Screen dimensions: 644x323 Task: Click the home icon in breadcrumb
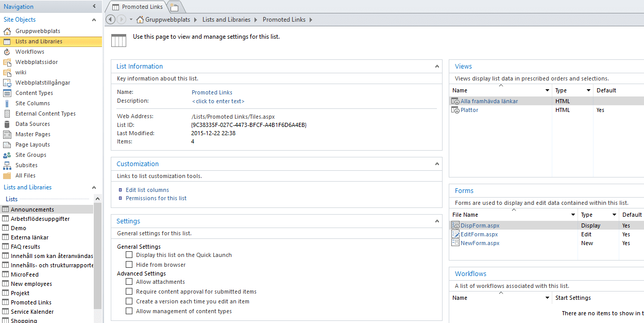tap(140, 20)
